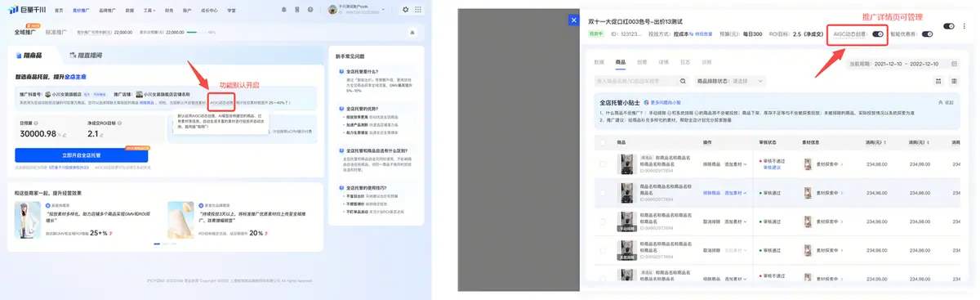Click 取消排除 in third product row
The image size is (980, 300).
[711, 222]
